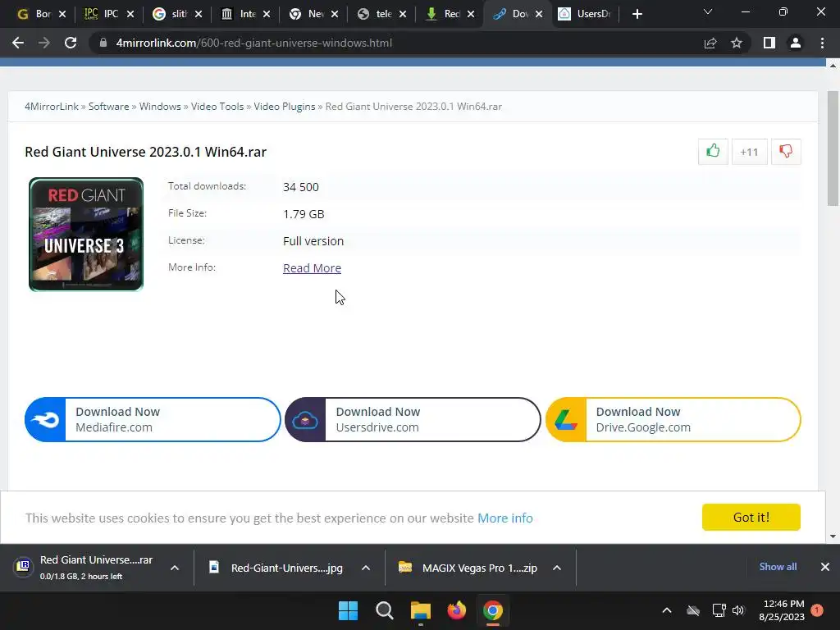840x630 pixels.
Task: Close the New tab
Action: point(335,14)
